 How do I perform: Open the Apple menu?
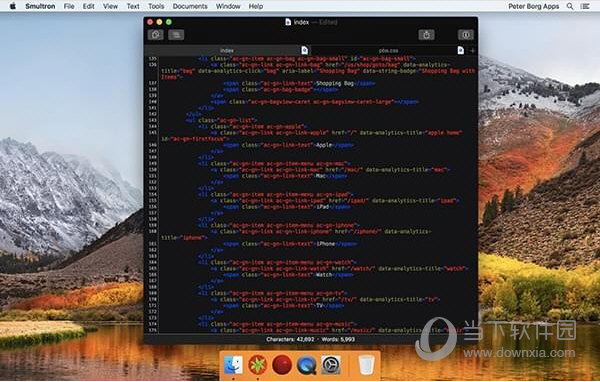[x=13, y=6]
